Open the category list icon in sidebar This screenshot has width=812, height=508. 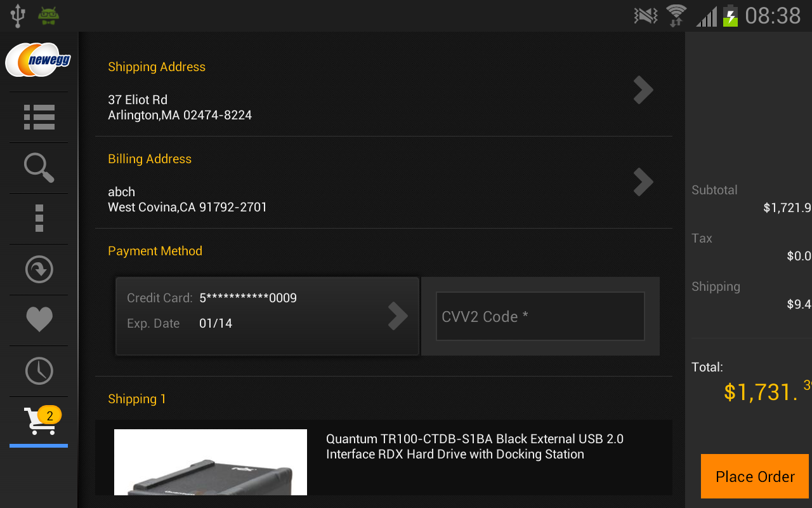pyautogui.click(x=39, y=117)
